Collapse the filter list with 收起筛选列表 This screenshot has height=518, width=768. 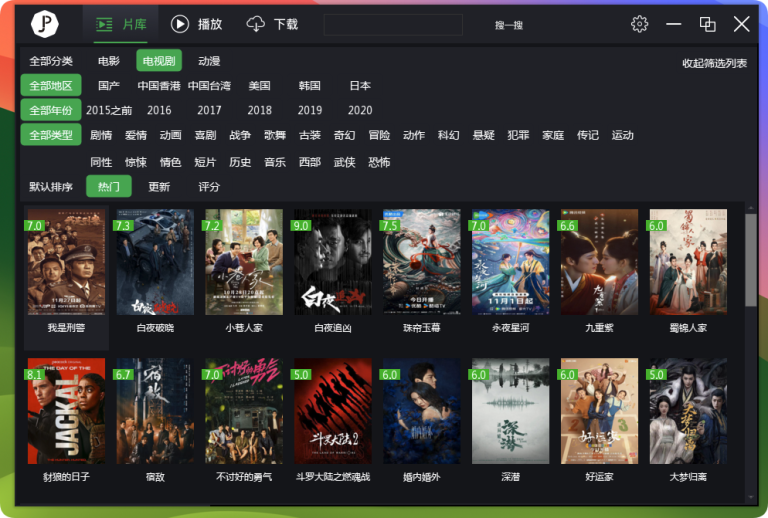[x=714, y=63]
